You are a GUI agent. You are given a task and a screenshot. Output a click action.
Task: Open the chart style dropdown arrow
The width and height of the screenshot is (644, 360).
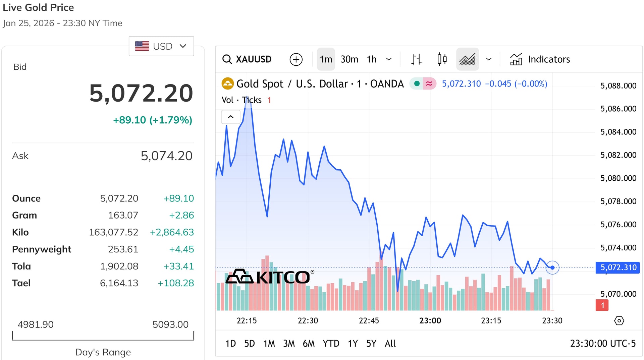click(489, 59)
